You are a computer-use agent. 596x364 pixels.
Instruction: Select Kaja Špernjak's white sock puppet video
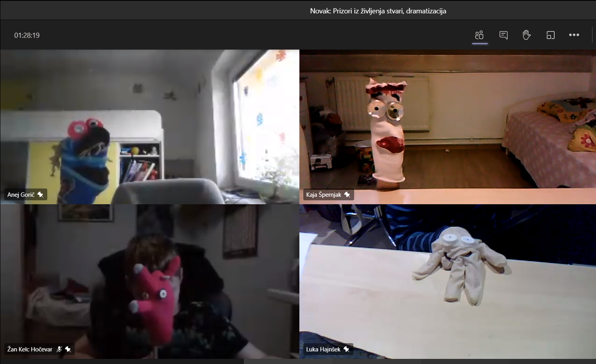(x=447, y=127)
